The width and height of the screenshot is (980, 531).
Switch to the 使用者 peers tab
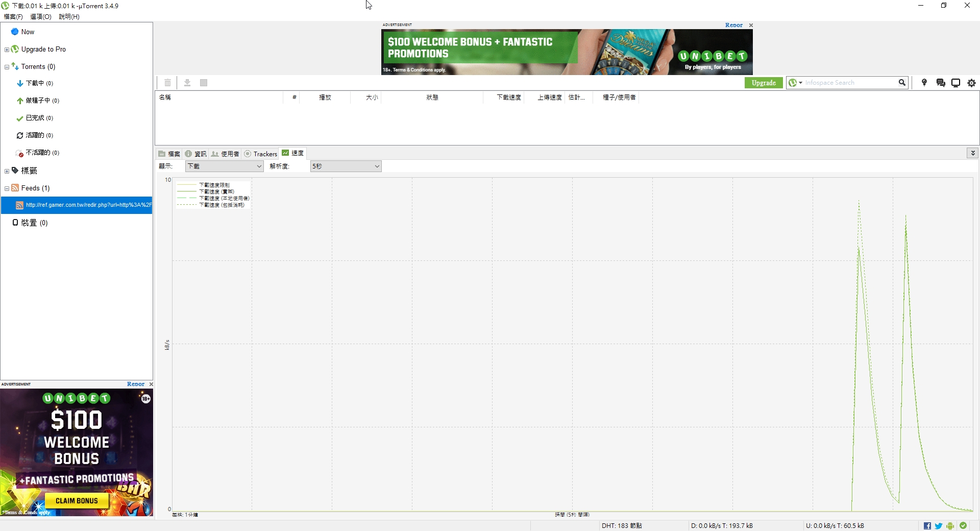225,154
